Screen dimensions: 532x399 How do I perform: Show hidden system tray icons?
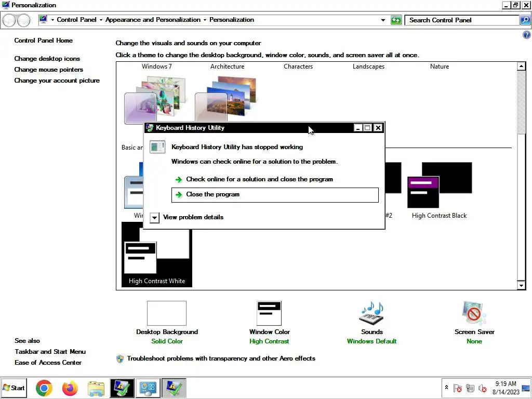(446, 388)
